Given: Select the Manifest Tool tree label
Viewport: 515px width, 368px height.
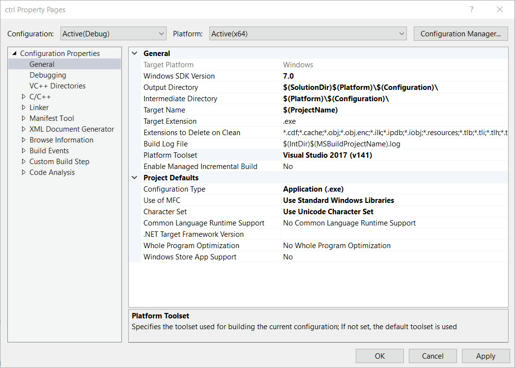Looking at the screenshot, I should (52, 118).
